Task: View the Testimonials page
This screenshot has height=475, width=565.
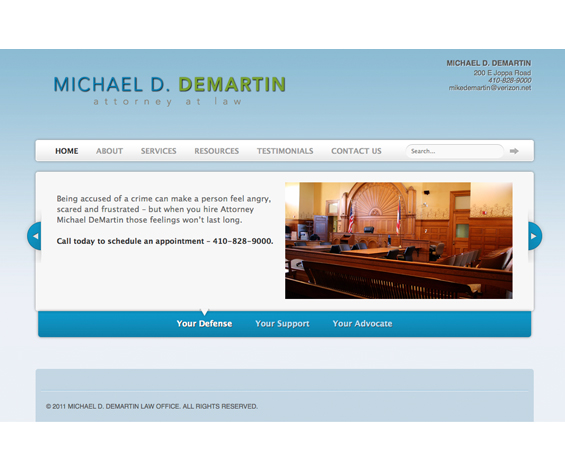Action: tap(285, 151)
